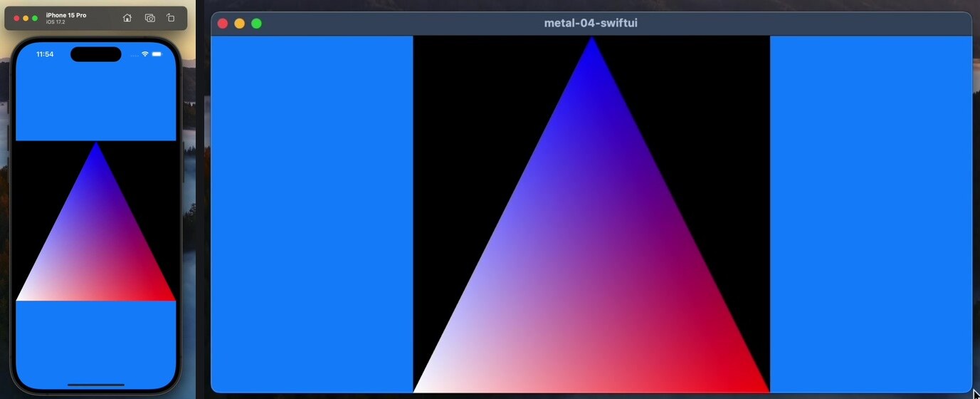The image size is (980, 399).
Task: Maximize the metal-04-swiftui window
Action: (x=257, y=24)
